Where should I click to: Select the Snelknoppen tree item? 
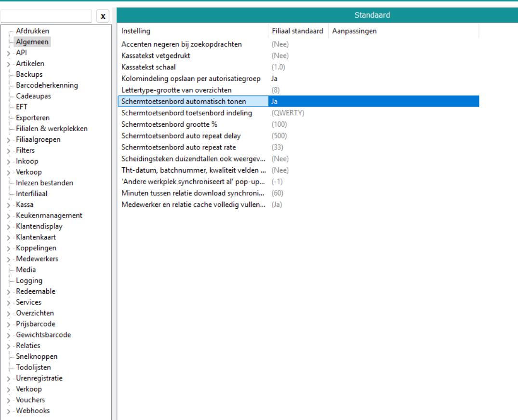point(37,356)
